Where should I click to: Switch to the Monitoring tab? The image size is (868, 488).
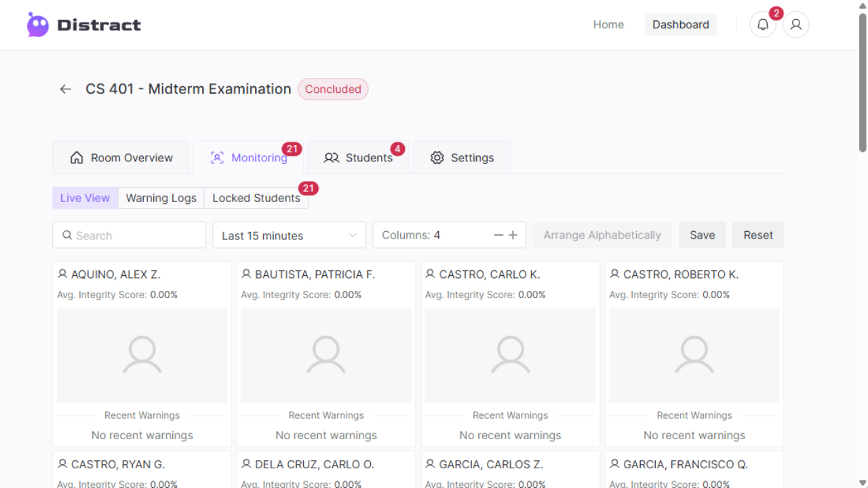pos(248,158)
